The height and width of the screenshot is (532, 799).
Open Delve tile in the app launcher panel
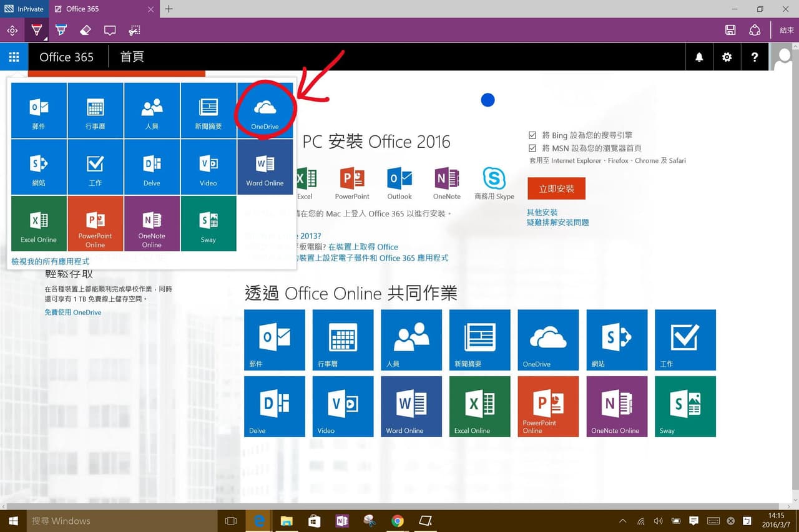point(152,167)
